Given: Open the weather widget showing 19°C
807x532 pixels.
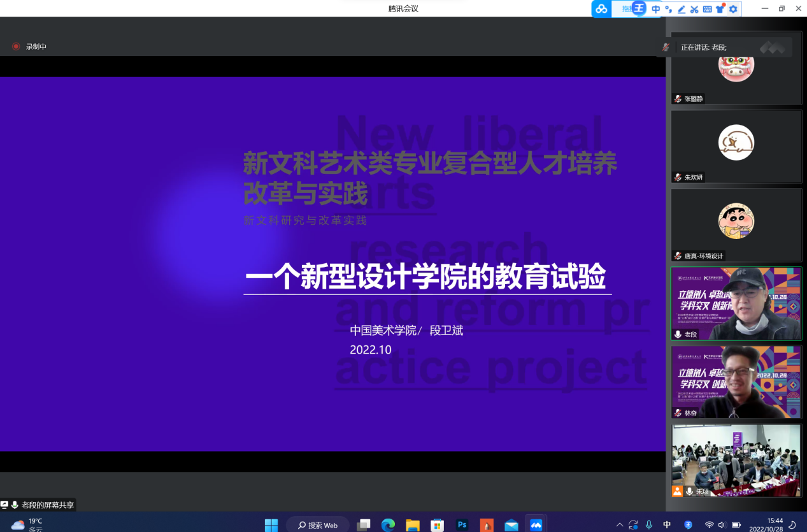Looking at the screenshot, I should 27,524.
